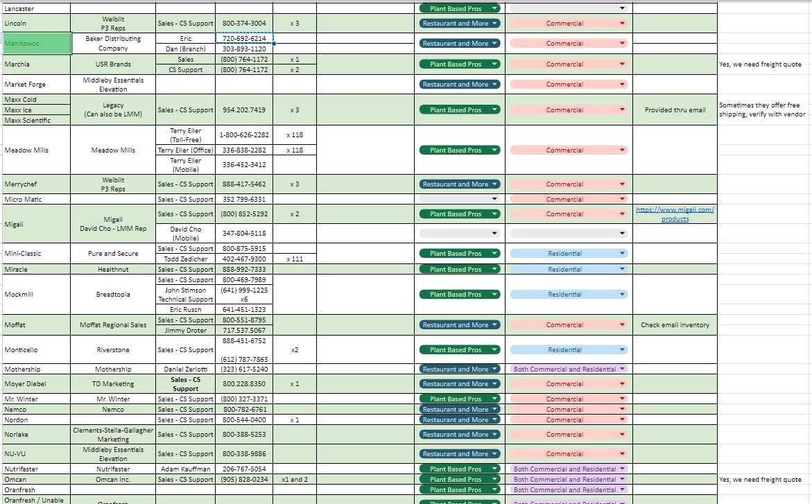Select the Pure and Secure cell
Viewport: 812px width, 504px height.
(113, 253)
